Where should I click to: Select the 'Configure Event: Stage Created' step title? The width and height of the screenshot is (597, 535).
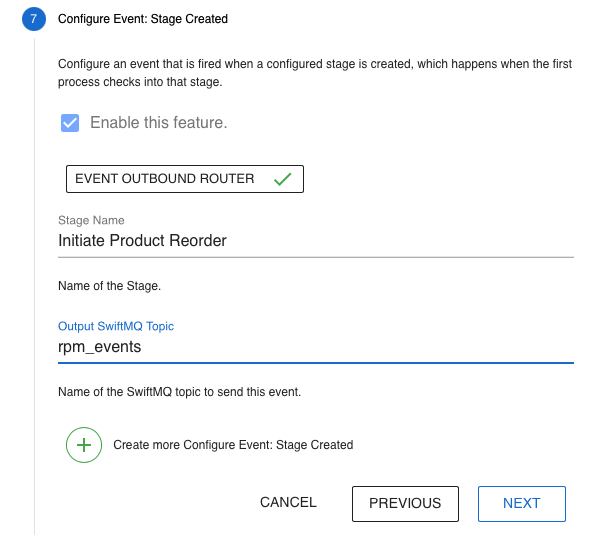(x=143, y=19)
